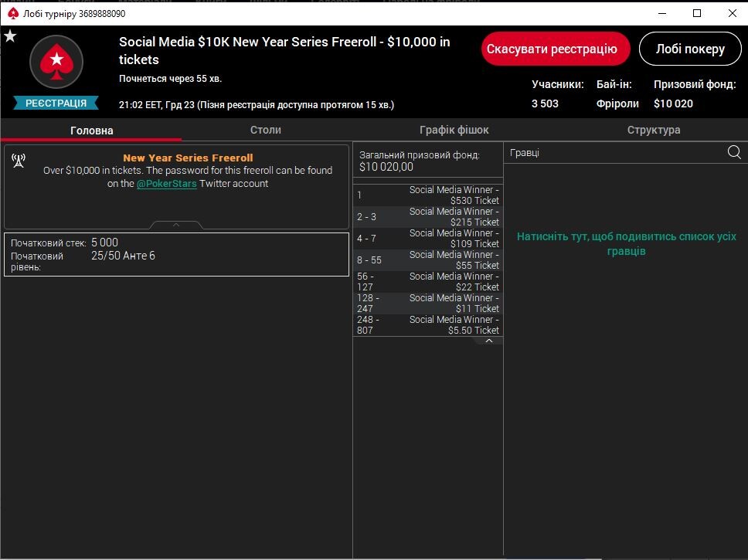Click Скасувати реєстрацію button

click(x=556, y=49)
